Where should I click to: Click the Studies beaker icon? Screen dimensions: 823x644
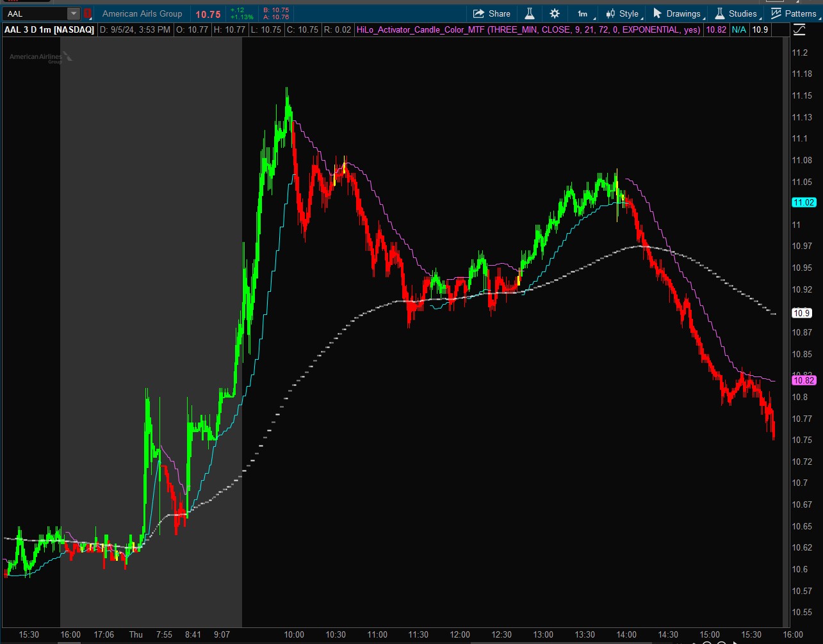(720, 13)
